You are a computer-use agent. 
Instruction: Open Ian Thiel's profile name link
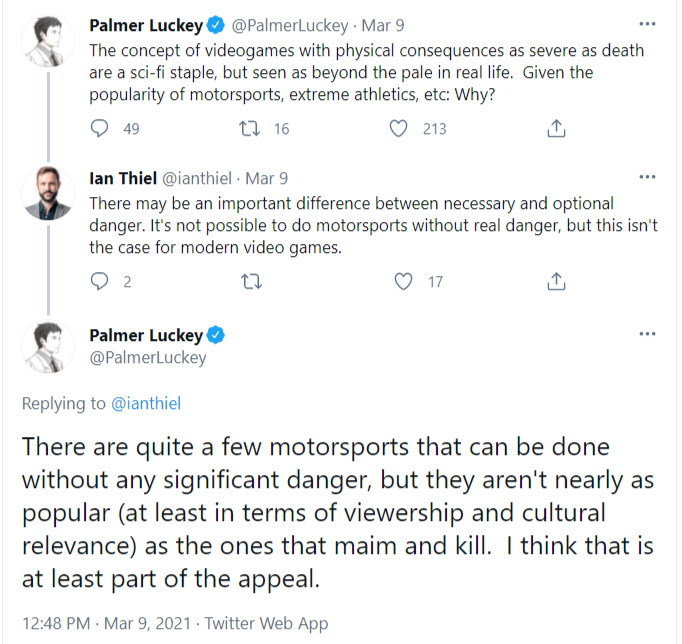point(124,178)
